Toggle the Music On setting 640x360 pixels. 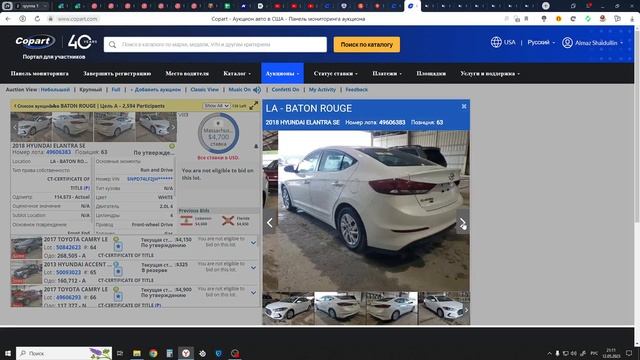(x=240, y=89)
